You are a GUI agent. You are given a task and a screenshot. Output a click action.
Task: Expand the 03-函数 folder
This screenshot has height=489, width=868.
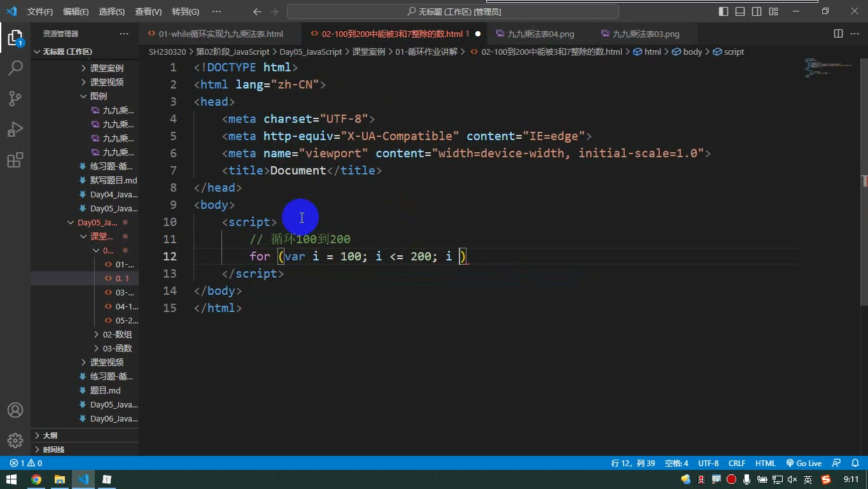85,348
